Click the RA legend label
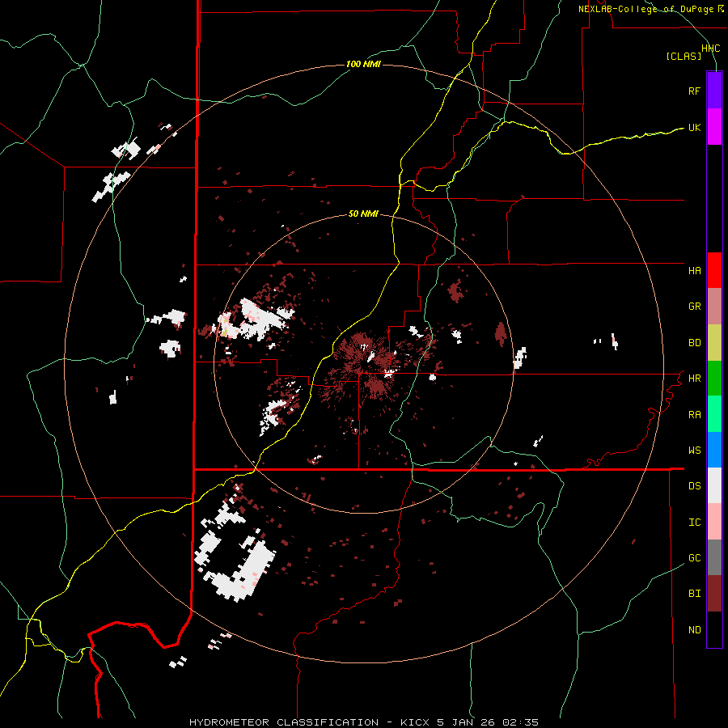The image size is (728, 728). 694,415
